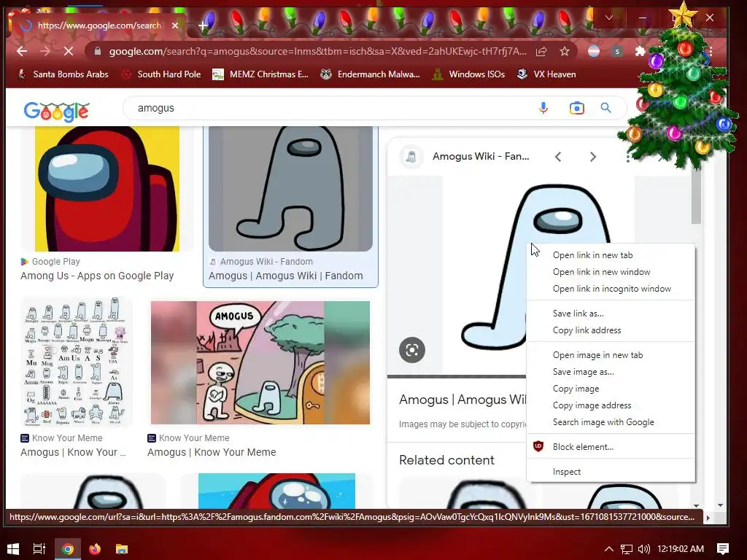Open the tab search dropdown arrow
The height and width of the screenshot is (560, 747).
coord(609,18)
